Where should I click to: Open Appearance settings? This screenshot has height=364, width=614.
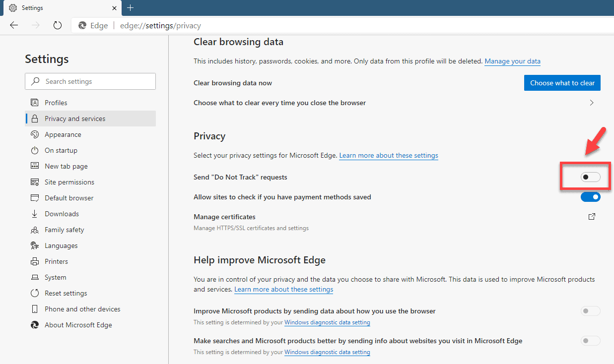point(90,134)
